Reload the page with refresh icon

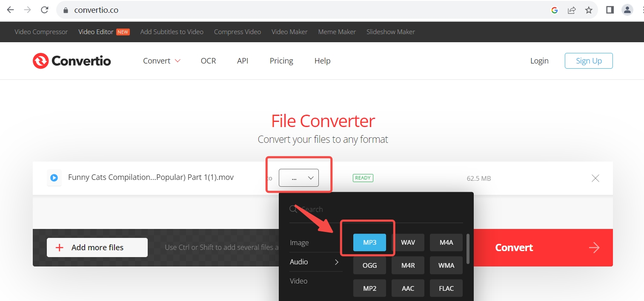[x=44, y=10]
